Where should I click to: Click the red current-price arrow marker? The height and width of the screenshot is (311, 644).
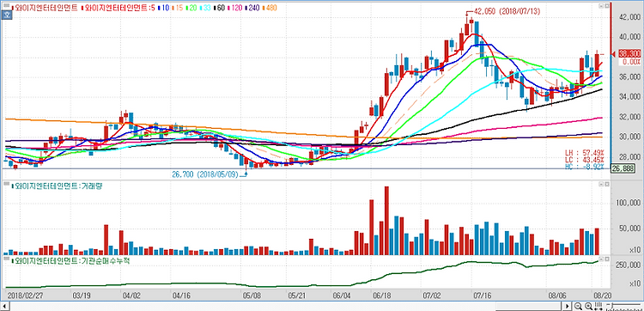tap(614, 54)
